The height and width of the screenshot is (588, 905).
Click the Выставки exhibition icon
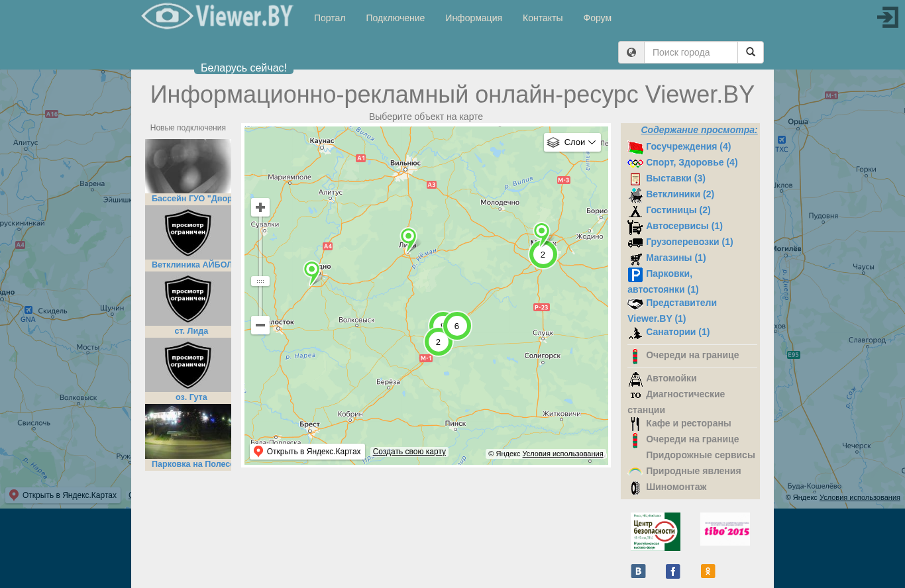click(x=635, y=179)
